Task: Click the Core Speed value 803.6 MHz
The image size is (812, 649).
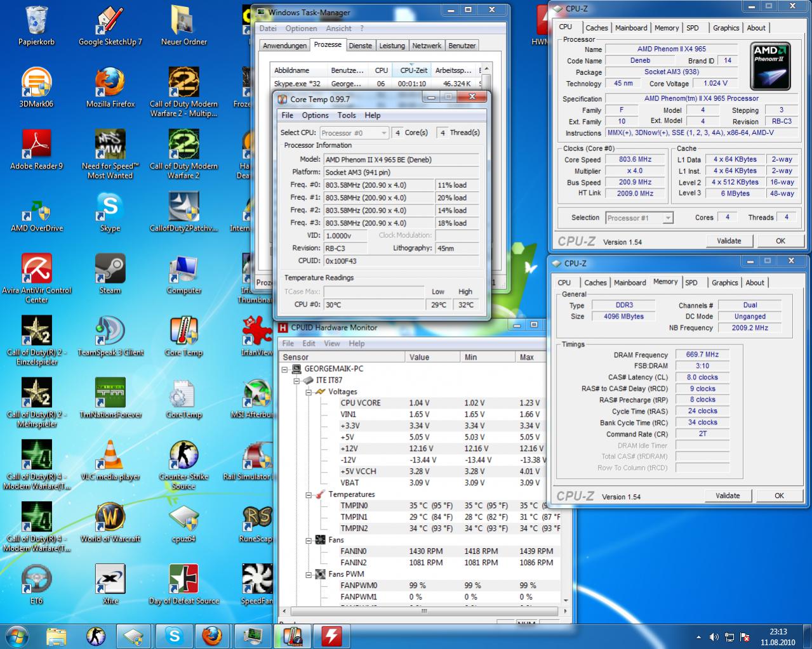Action: click(x=635, y=160)
